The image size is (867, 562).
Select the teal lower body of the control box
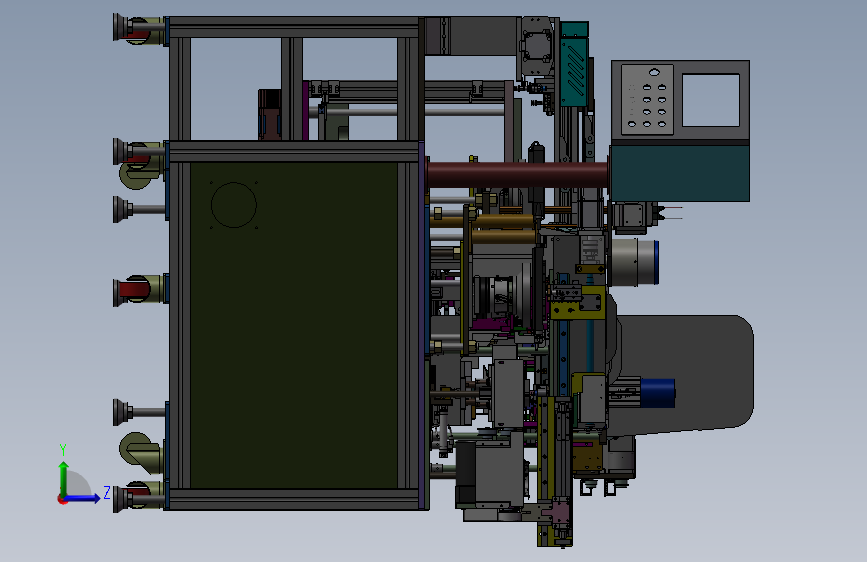coord(680,173)
